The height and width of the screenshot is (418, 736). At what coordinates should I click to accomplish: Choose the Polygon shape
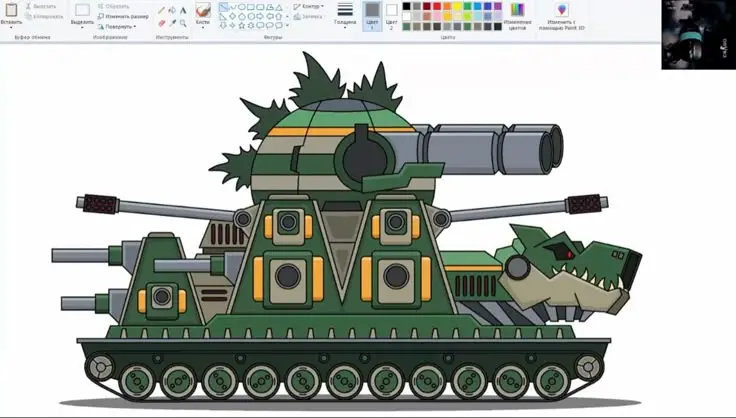click(269, 7)
